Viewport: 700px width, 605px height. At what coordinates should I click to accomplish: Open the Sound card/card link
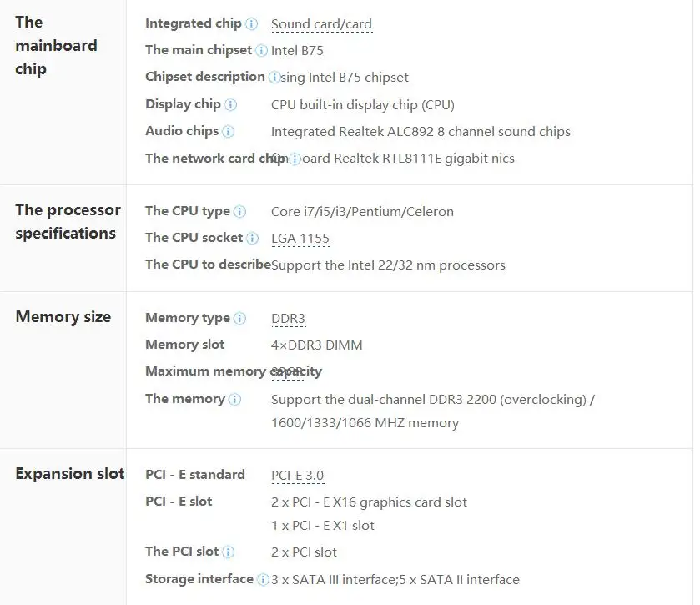321,24
